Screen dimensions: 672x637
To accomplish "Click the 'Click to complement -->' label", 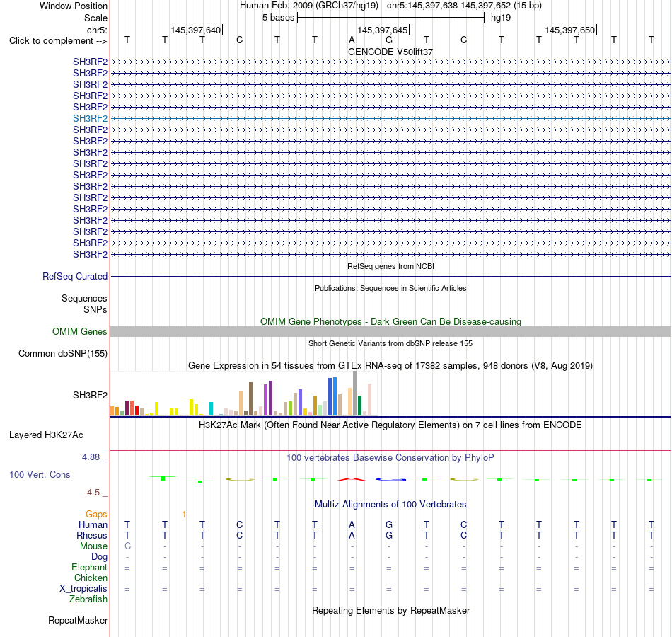I will pos(58,41).
